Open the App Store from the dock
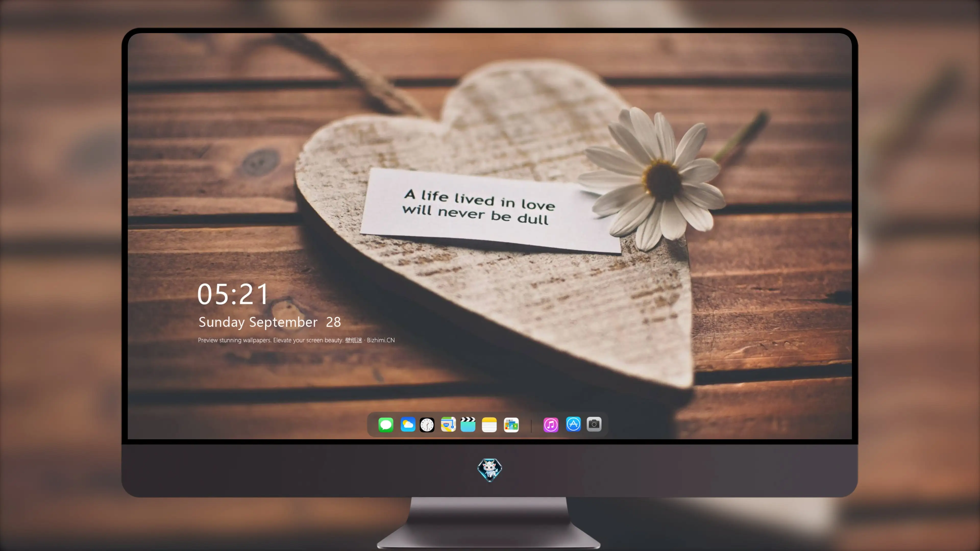Image resolution: width=980 pixels, height=551 pixels. [573, 424]
